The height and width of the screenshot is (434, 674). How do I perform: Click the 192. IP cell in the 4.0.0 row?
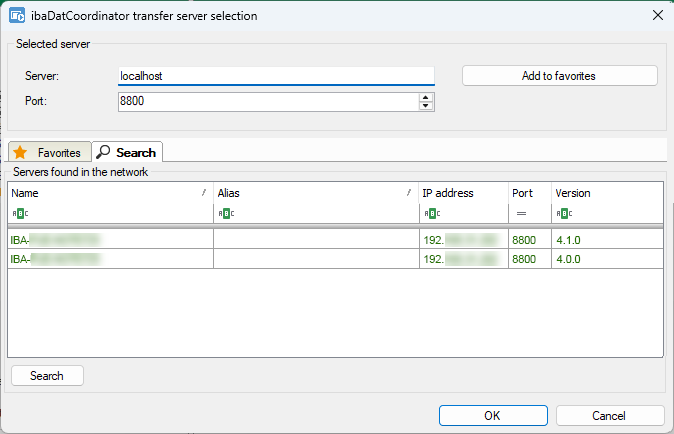coord(464,259)
